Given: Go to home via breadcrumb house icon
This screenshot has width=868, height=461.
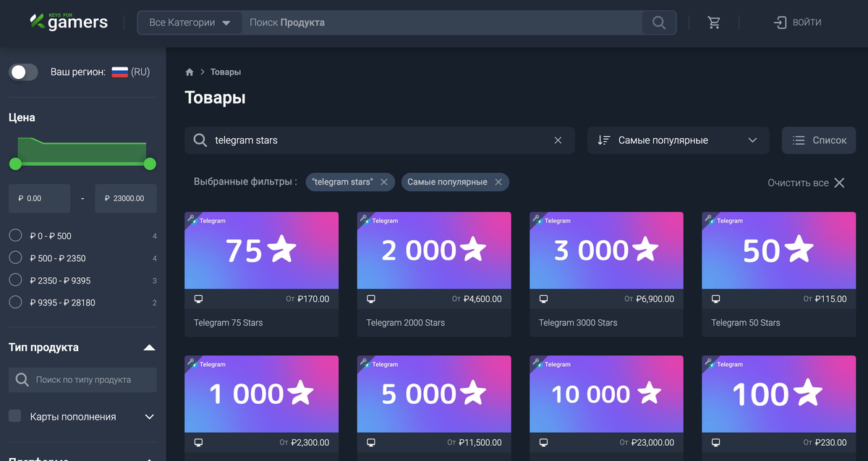Looking at the screenshot, I should tap(190, 72).
